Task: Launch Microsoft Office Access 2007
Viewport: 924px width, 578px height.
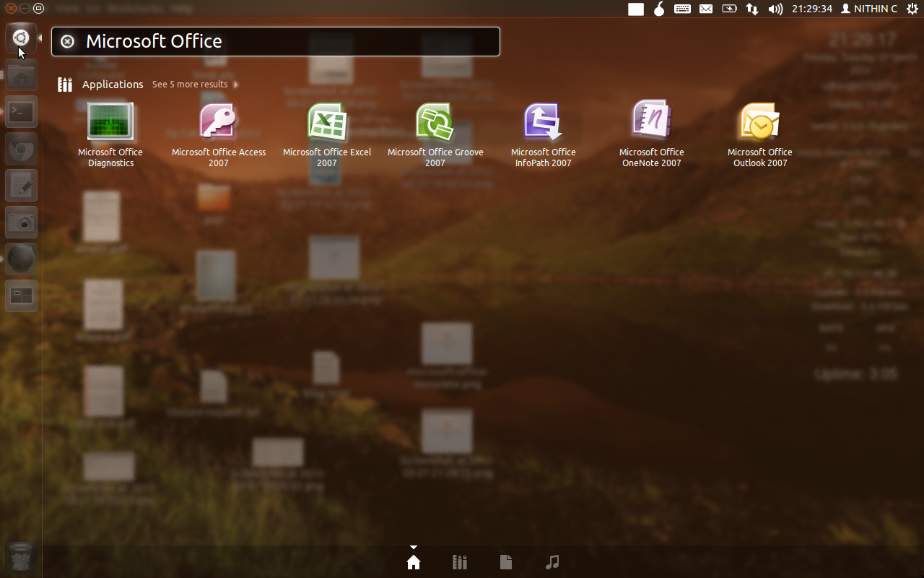Action: (219, 135)
